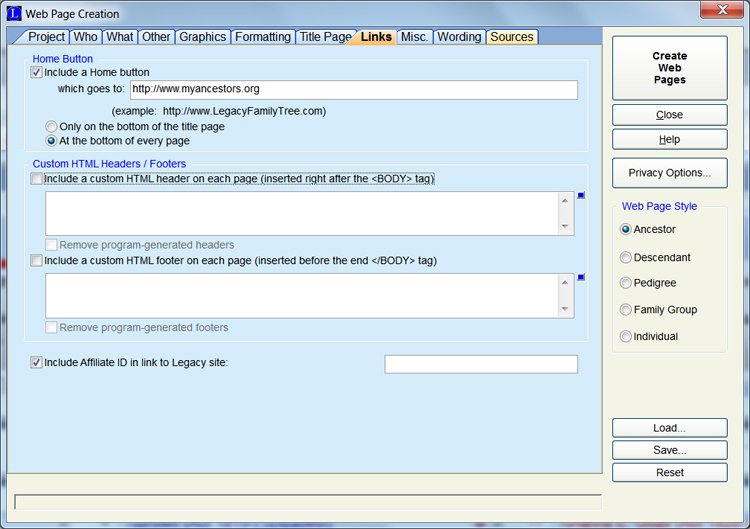Click the Create Web Pages button
The image size is (750, 529).
[x=670, y=68]
